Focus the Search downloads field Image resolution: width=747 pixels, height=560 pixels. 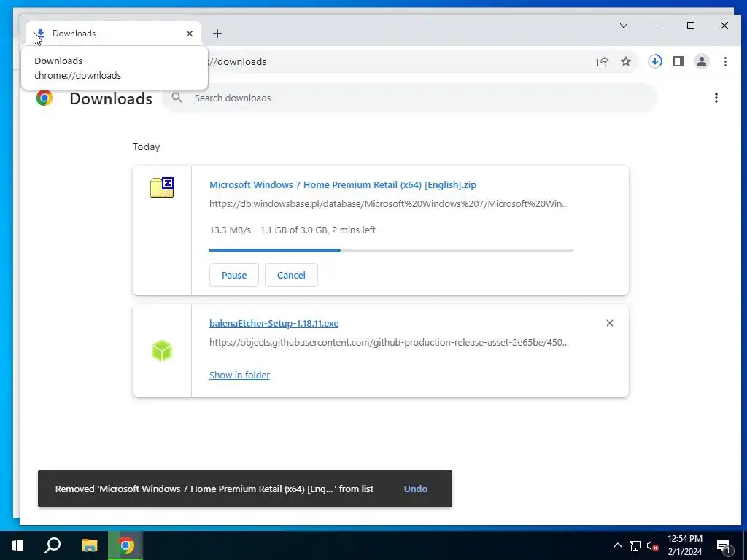410,98
